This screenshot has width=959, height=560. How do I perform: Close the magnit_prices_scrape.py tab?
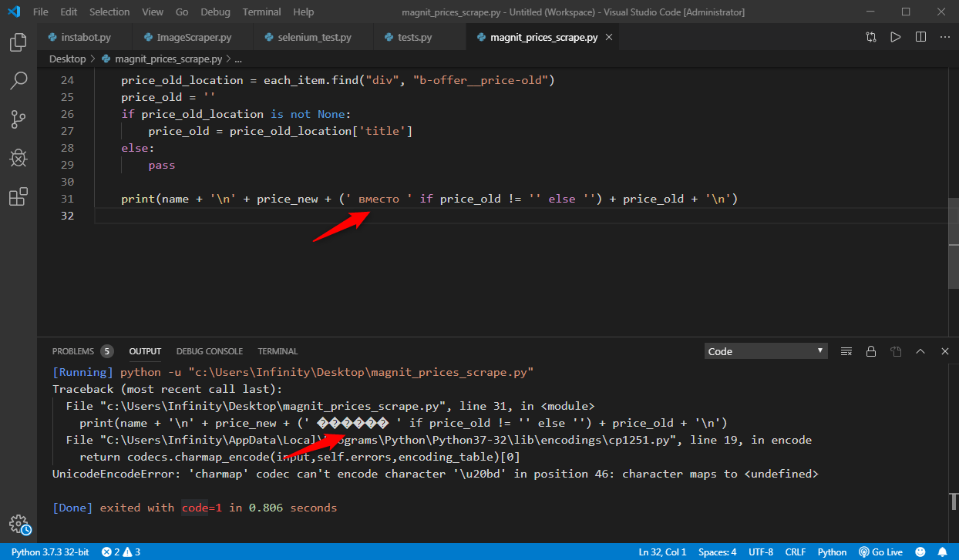pyautogui.click(x=611, y=37)
